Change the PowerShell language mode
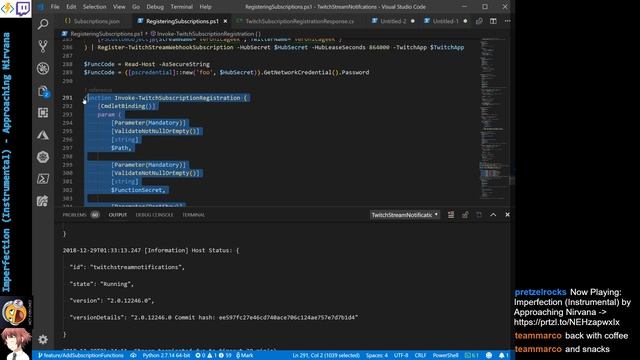The image size is (640, 360). [x=445, y=356]
